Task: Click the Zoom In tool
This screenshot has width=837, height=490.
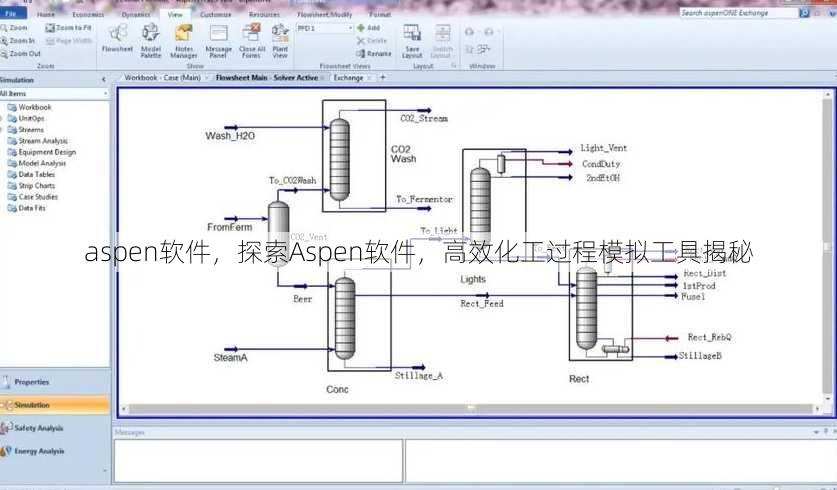Action: [18, 41]
